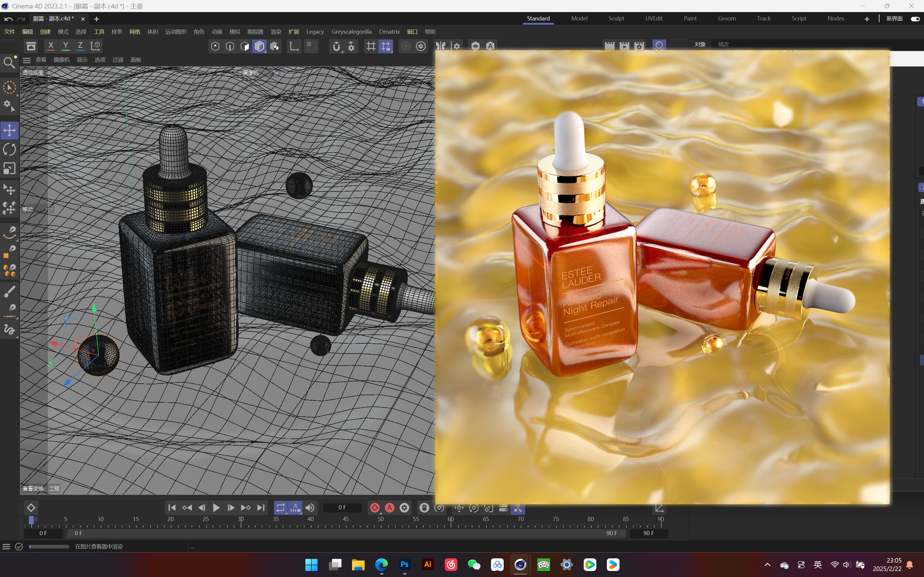Viewport: 924px width, 577px height.
Task: Select the Scale tool in the left toolbar
Action: coord(10,168)
